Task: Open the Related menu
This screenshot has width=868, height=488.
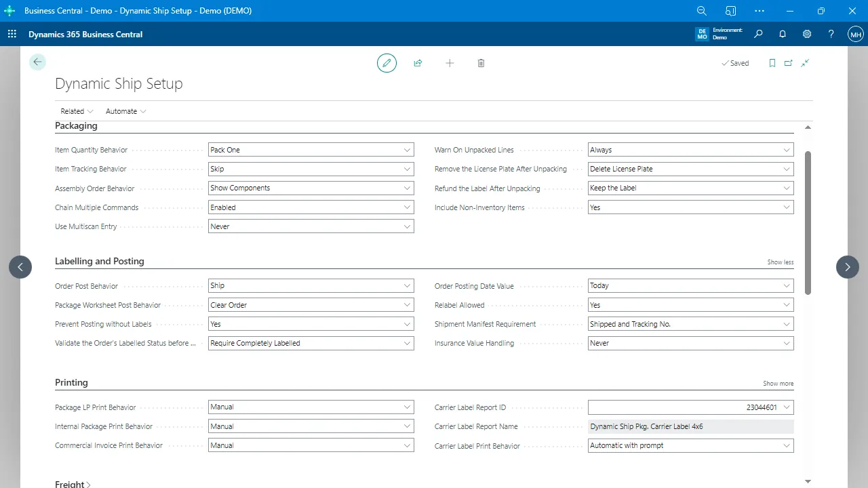Action: (x=77, y=111)
